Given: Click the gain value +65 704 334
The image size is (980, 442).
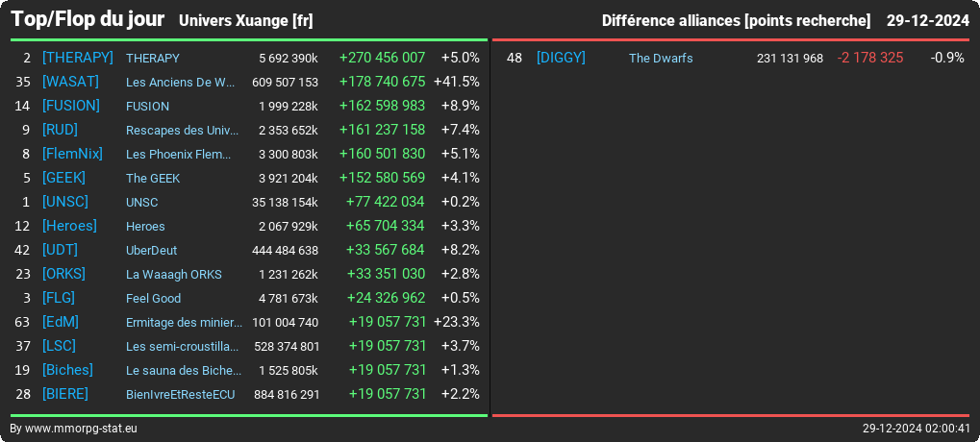Looking at the screenshot, I should [x=385, y=226].
